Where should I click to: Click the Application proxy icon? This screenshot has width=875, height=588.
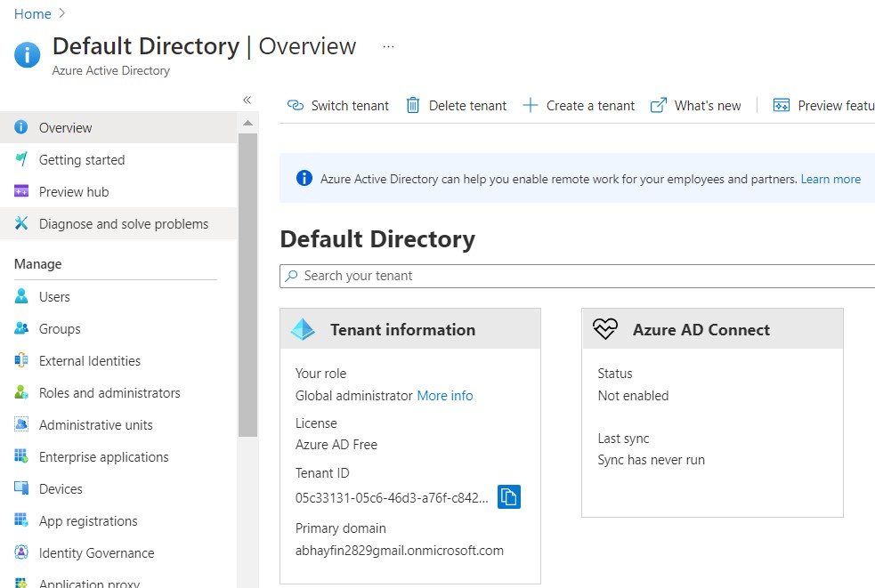click(21, 583)
